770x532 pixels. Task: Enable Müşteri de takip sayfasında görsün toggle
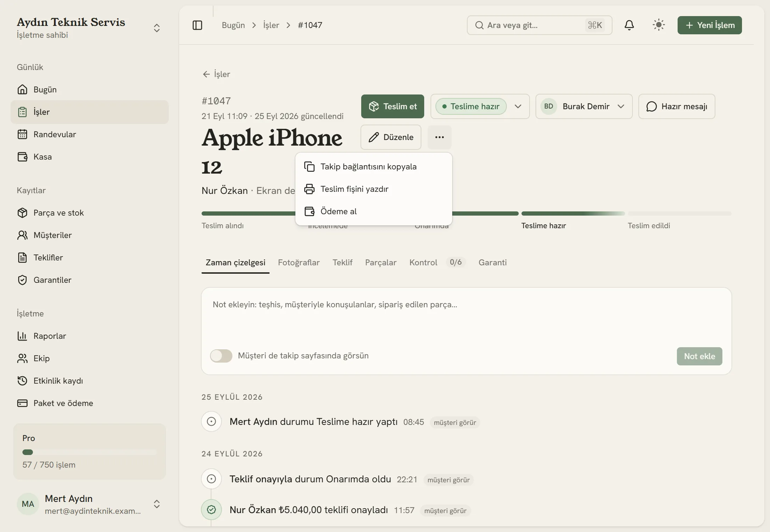pyautogui.click(x=221, y=356)
